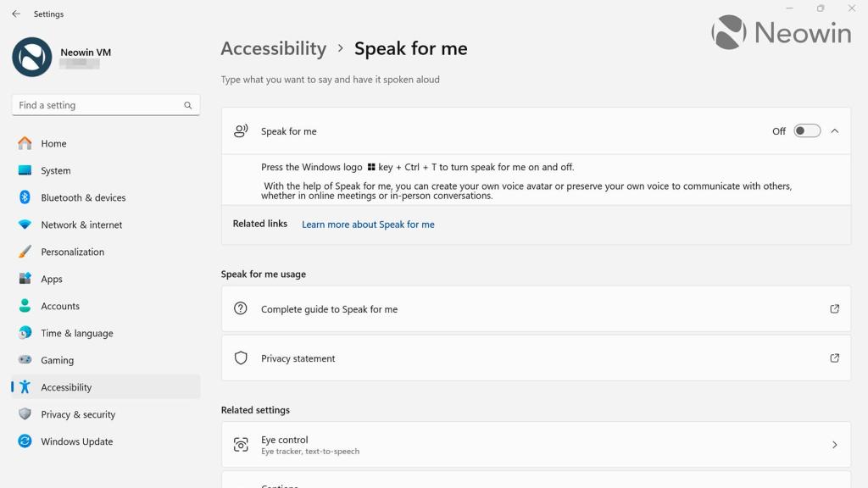Click the Eye control tracker icon
Screen dimensions: 868x488
tap(241, 445)
